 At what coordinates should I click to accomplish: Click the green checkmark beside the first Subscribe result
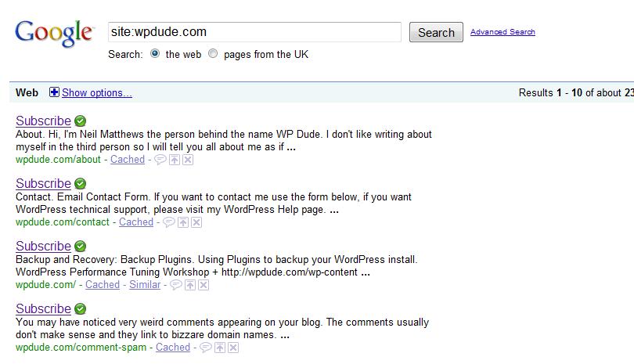pyautogui.click(x=81, y=121)
